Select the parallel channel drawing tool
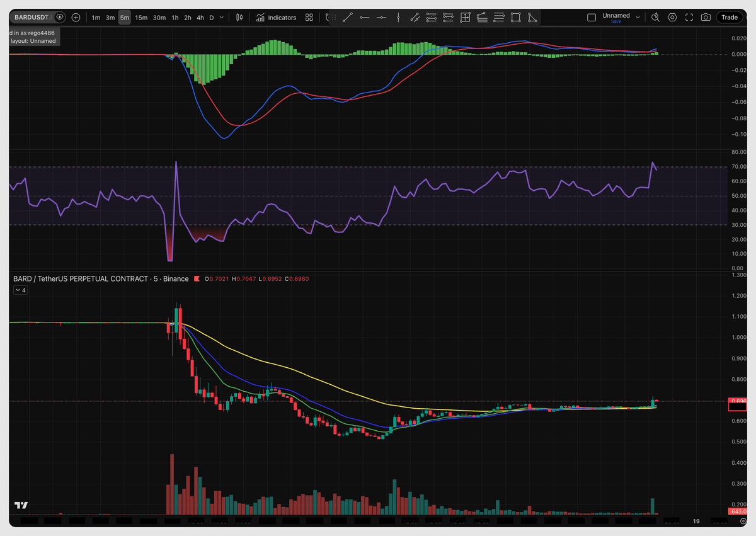This screenshot has height=536, width=756. [x=415, y=18]
